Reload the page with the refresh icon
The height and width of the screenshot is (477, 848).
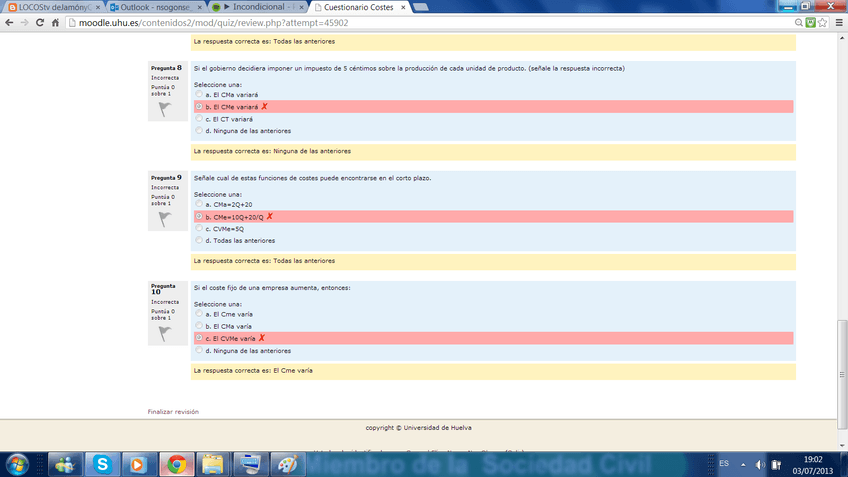(39, 23)
